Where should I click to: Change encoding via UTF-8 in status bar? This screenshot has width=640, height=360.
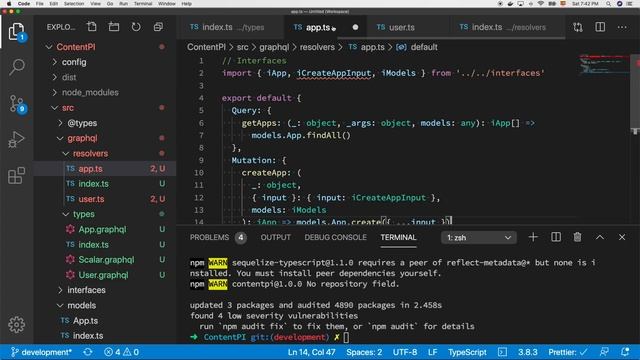405,352
